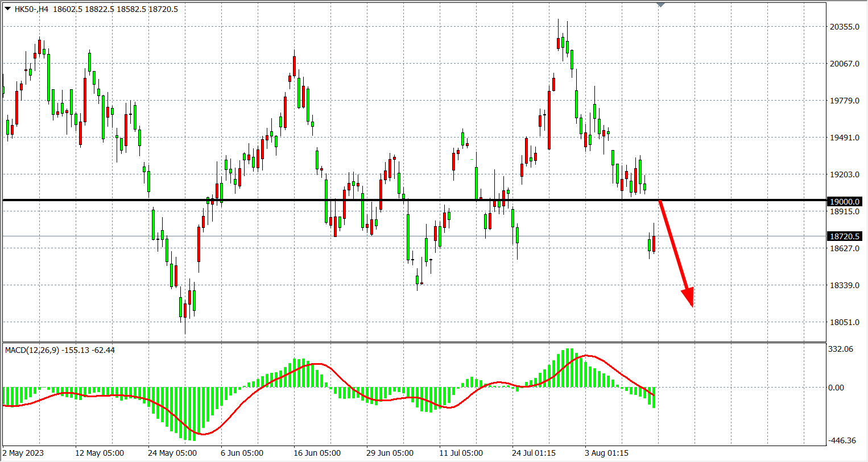Image resolution: width=868 pixels, height=462 pixels.
Task: Click the 18720.5 current price tag
Action: pyautogui.click(x=844, y=236)
